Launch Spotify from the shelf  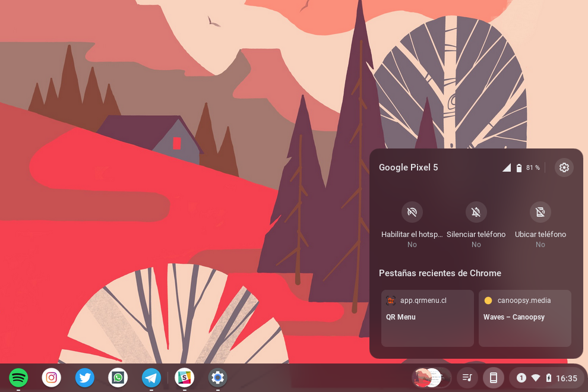pos(18,377)
